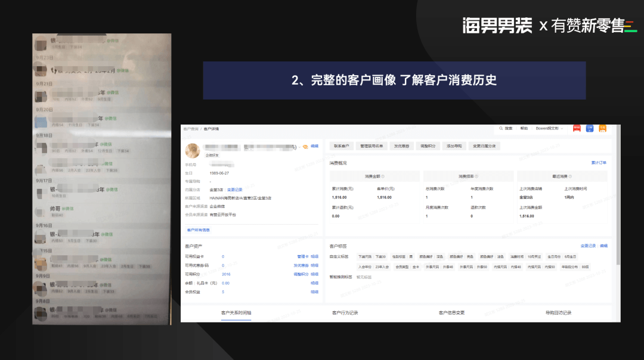Click the 会员权益 value 5
Viewport: 644px width, 360px height.
(x=223, y=292)
